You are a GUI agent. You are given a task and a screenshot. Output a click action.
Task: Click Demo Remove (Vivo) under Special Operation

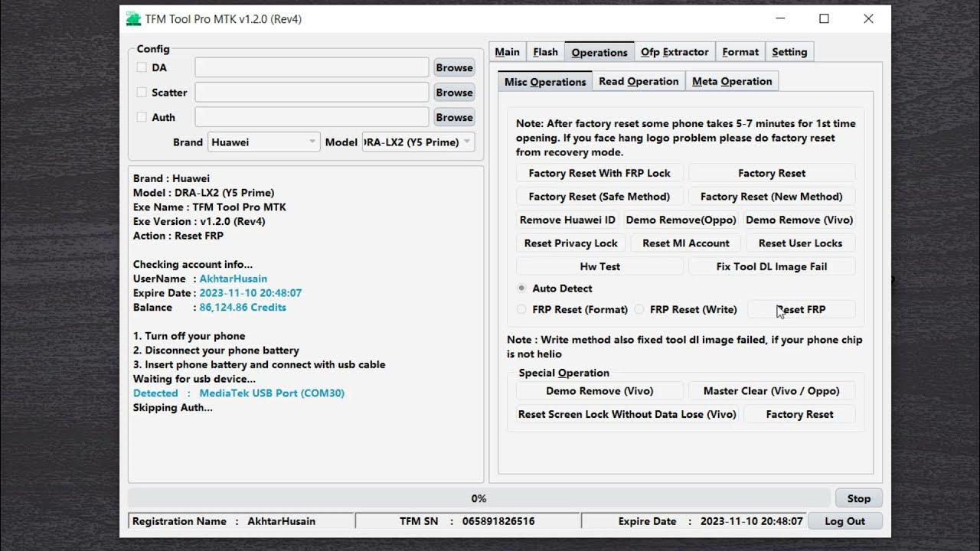tap(599, 390)
